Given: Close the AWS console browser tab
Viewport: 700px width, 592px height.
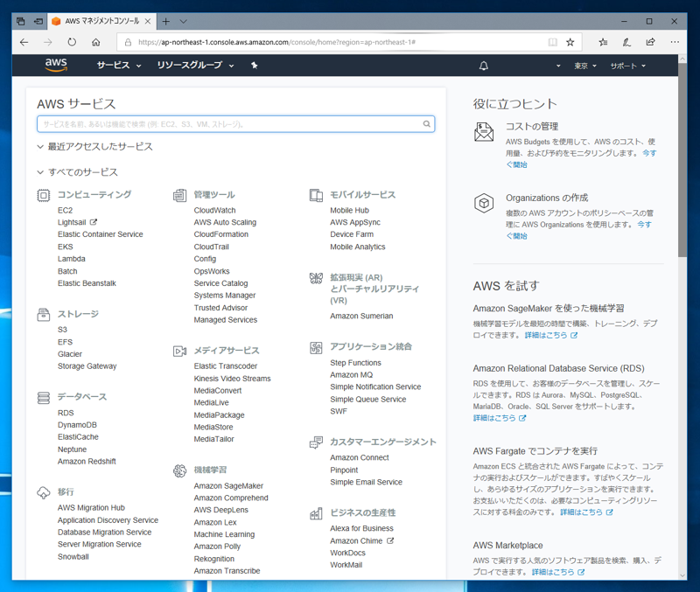Looking at the screenshot, I should point(148,21).
